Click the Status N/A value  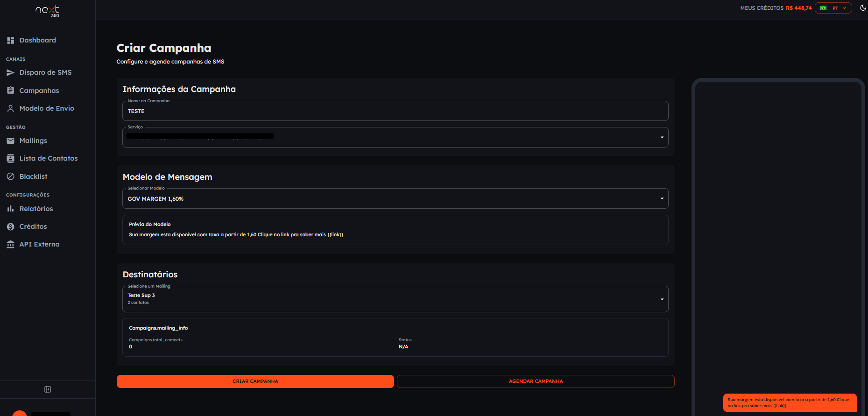point(403,347)
